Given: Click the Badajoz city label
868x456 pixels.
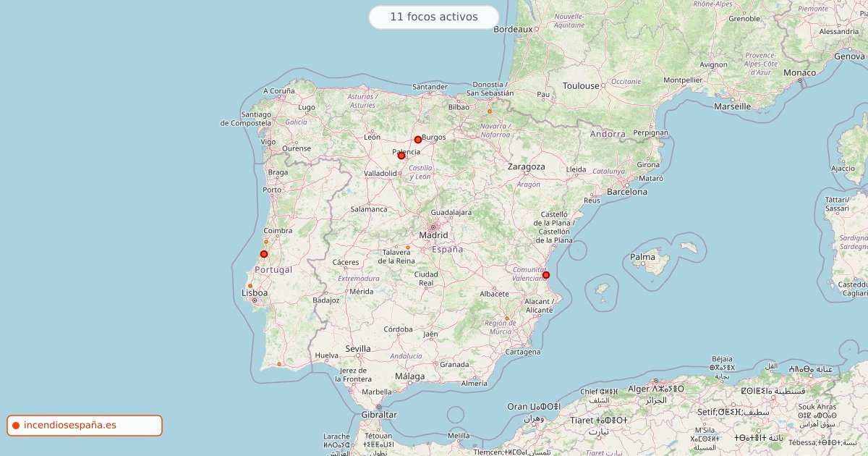Looking at the screenshot, I should (x=325, y=300).
